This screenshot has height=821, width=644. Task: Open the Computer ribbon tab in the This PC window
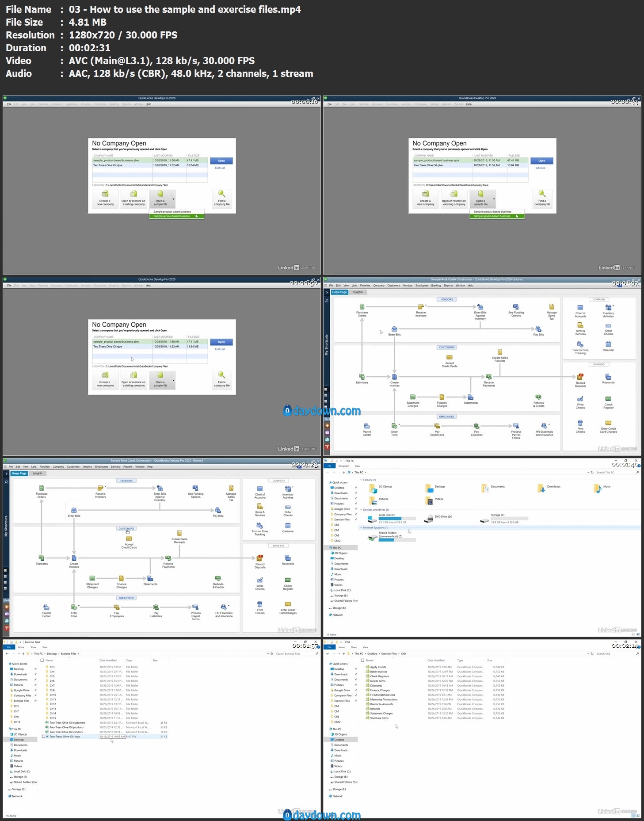343,466
